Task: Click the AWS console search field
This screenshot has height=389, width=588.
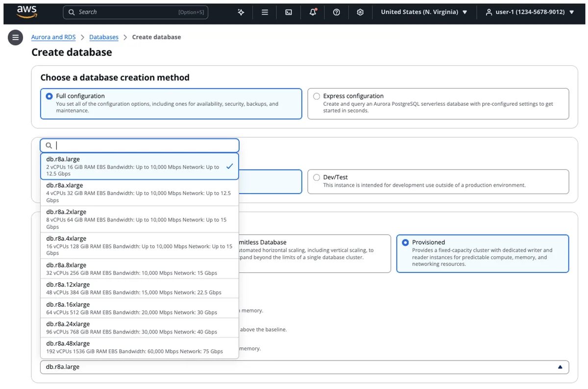Action: (136, 12)
